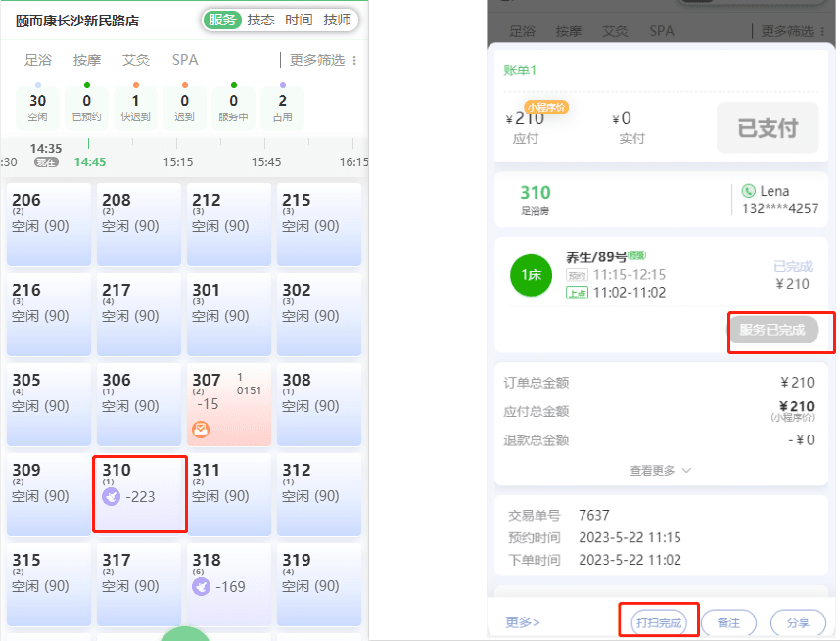Open room 308 card

pyautogui.click(x=319, y=404)
